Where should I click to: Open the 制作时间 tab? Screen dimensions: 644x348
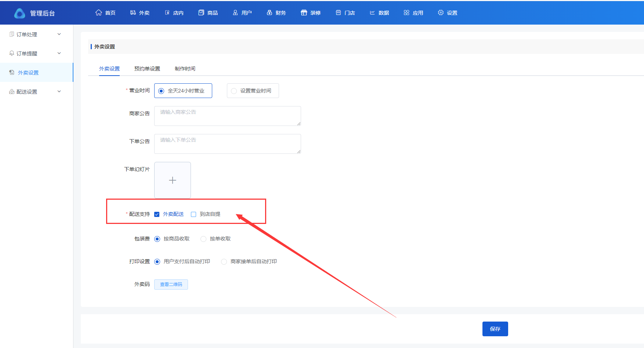(185, 69)
